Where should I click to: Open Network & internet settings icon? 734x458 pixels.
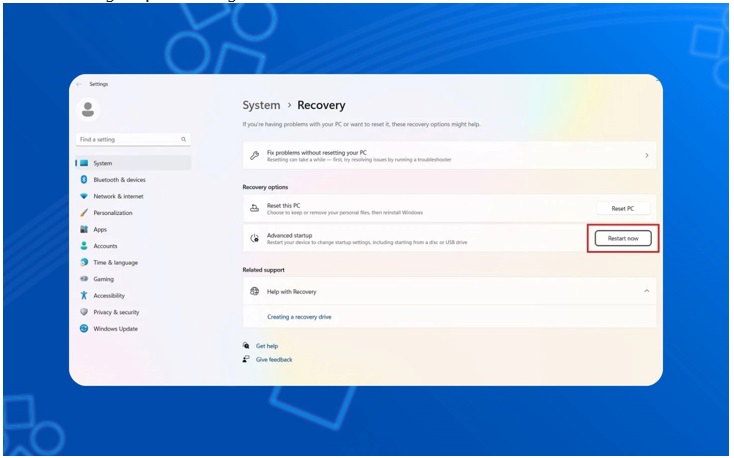tap(84, 196)
